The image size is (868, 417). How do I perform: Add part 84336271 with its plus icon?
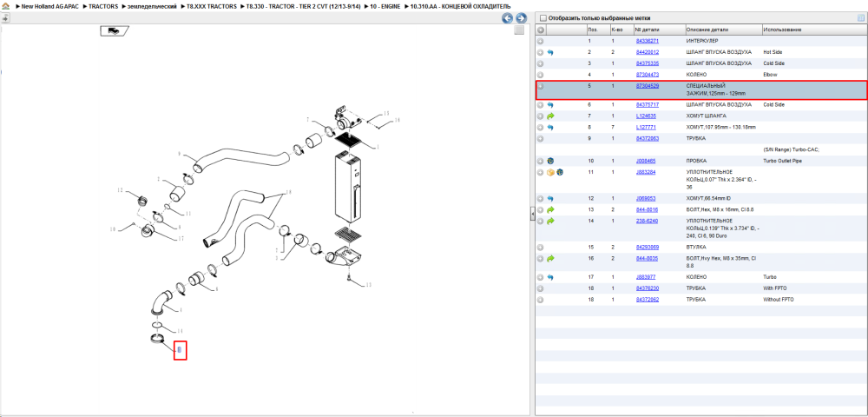click(541, 41)
